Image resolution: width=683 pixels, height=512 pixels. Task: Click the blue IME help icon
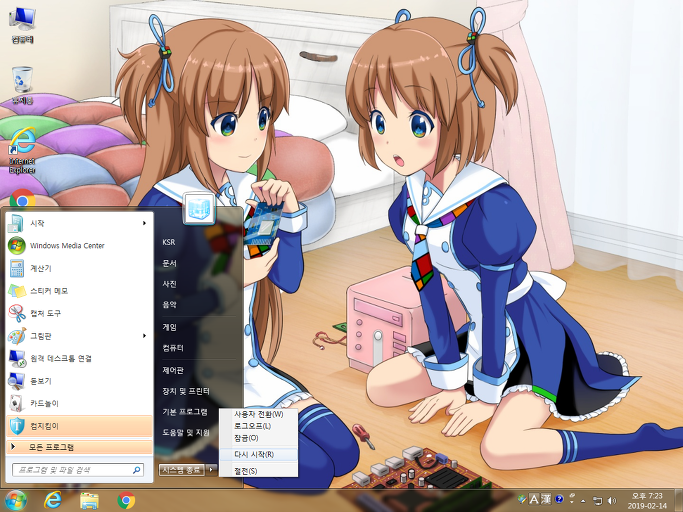click(x=559, y=499)
